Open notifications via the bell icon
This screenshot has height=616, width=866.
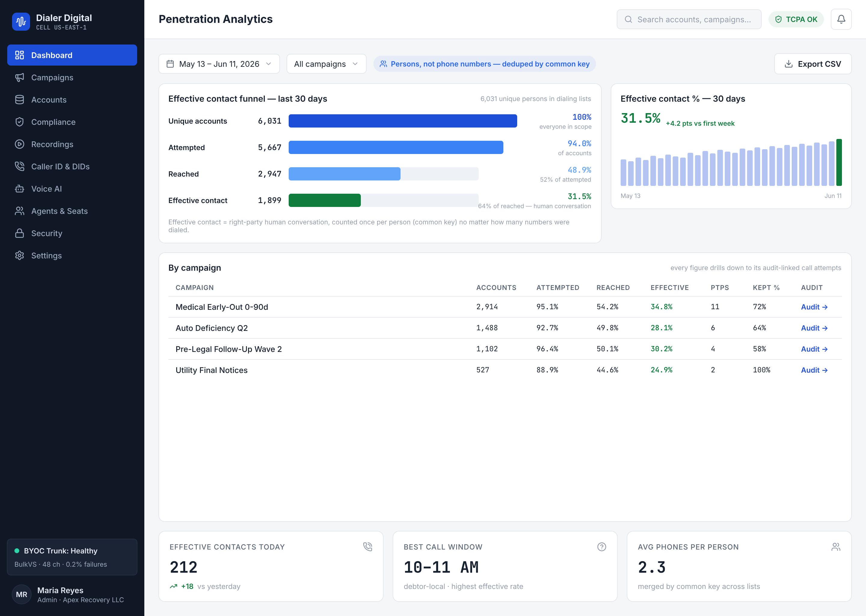pos(841,19)
